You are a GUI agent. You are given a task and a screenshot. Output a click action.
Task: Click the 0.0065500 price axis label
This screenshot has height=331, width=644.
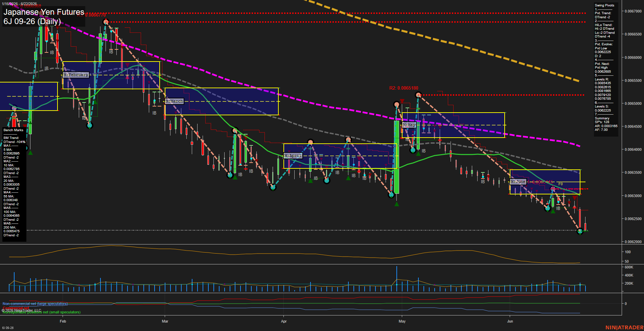tap(633, 80)
